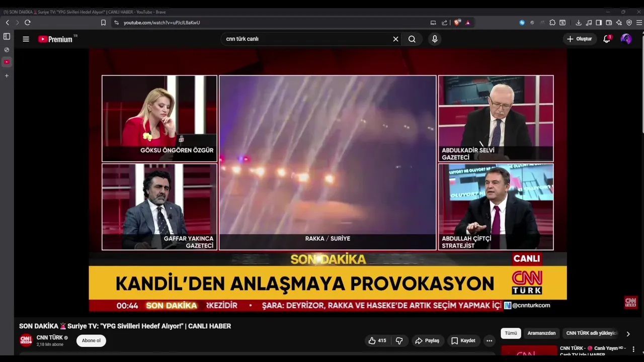Viewport: 644px width, 362px height.
Task: Run search with the magnifier button
Action: coord(412,39)
